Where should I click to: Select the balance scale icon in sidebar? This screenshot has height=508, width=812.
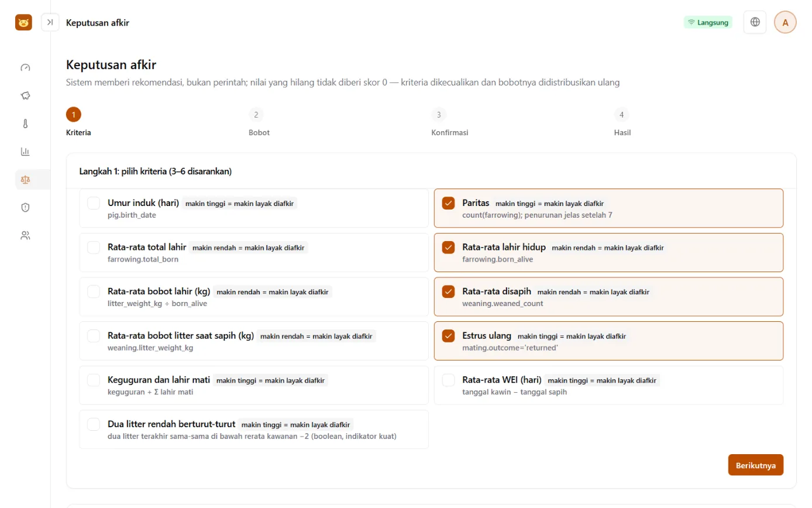point(25,180)
